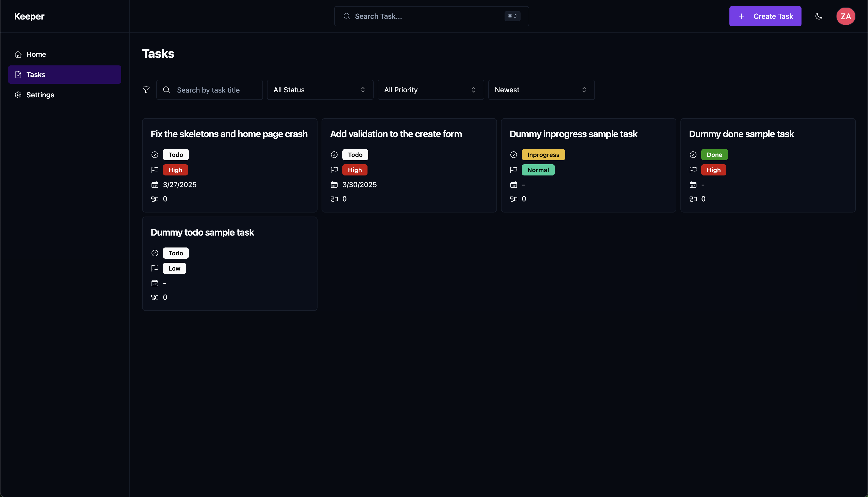
Task: Go to Home in sidebar
Action: click(64, 54)
